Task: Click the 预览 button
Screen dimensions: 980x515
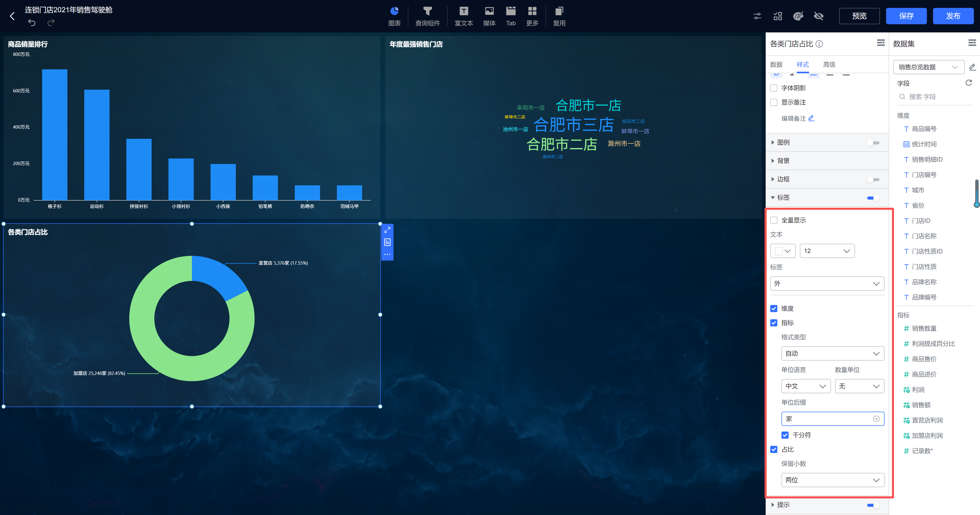Action: [859, 16]
